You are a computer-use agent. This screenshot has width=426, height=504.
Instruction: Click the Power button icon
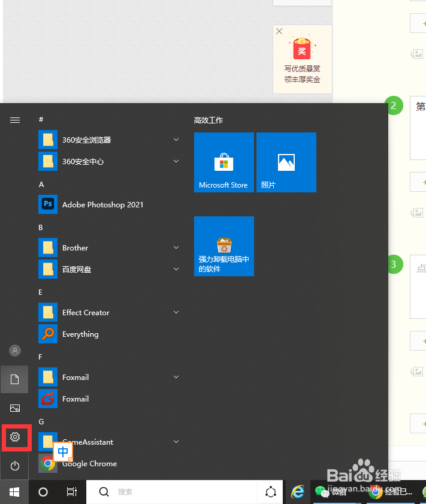[x=15, y=466]
